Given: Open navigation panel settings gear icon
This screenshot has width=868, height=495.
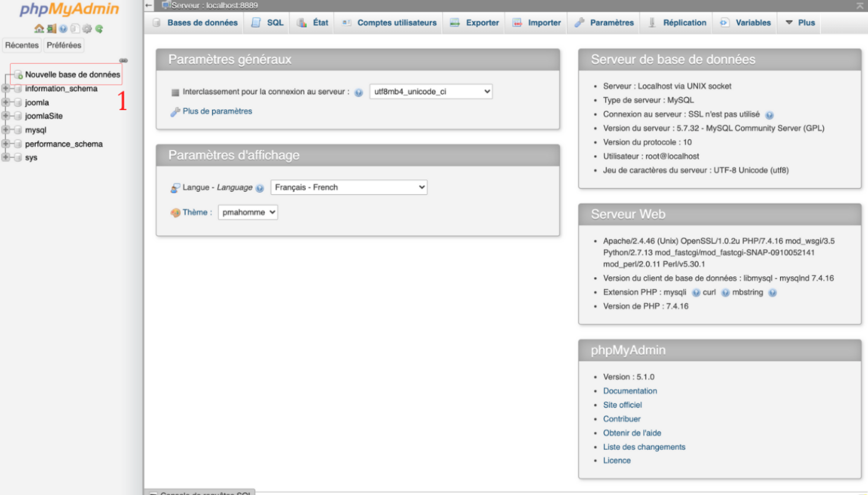Looking at the screenshot, I should coord(87,28).
